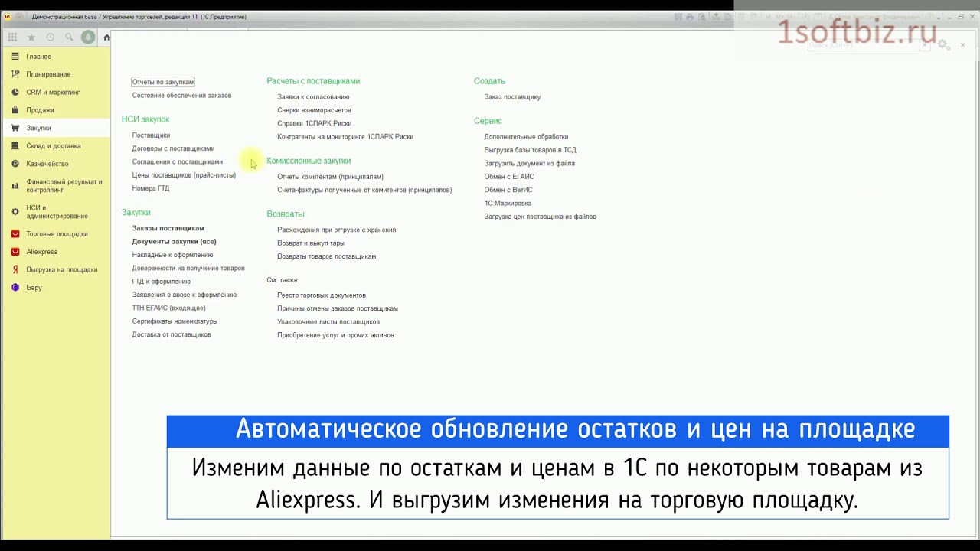Open Дополнительные обработки
This screenshot has height=551, width=980.
pos(526,137)
